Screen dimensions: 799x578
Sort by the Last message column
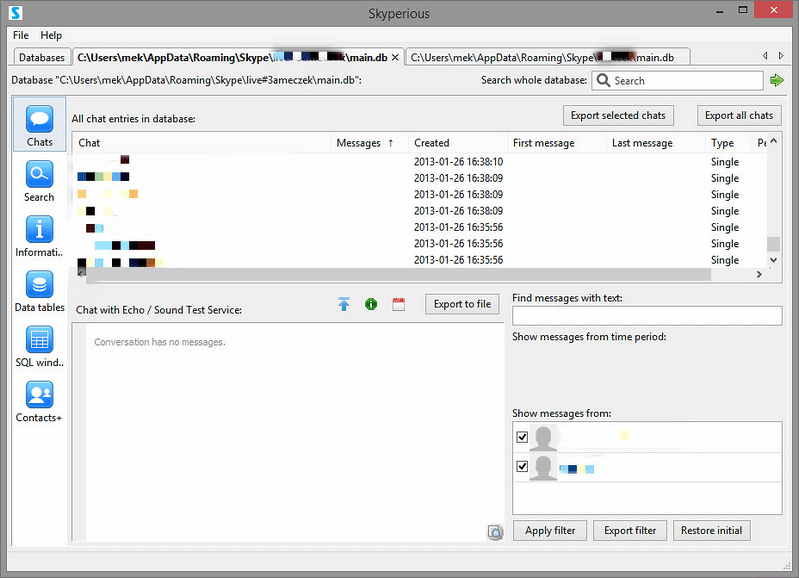point(655,143)
